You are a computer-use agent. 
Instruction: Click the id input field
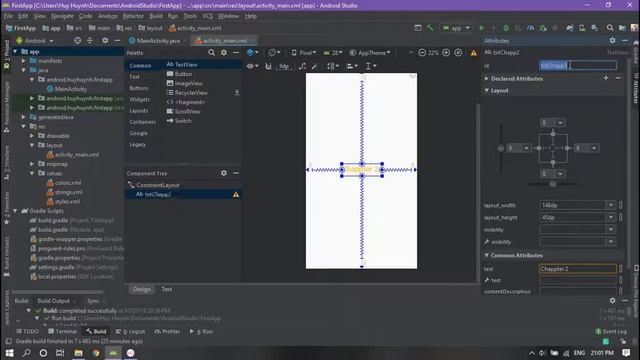click(578, 65)
